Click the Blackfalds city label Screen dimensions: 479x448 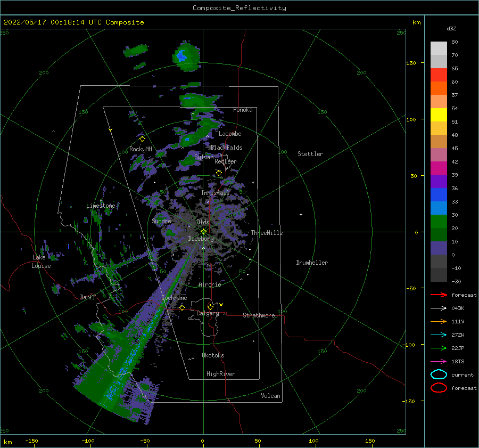click(226, 148)
